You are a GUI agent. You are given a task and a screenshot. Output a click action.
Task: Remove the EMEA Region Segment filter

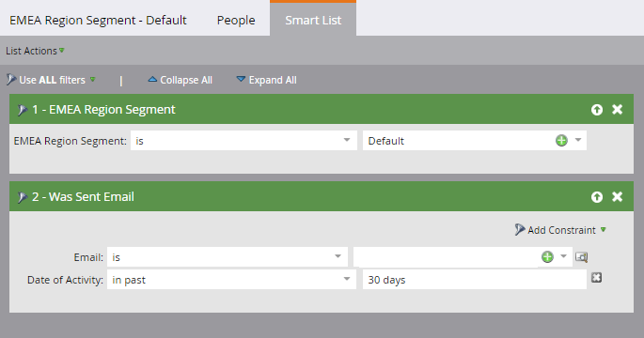pyautogui.click(x=617, y=109)
